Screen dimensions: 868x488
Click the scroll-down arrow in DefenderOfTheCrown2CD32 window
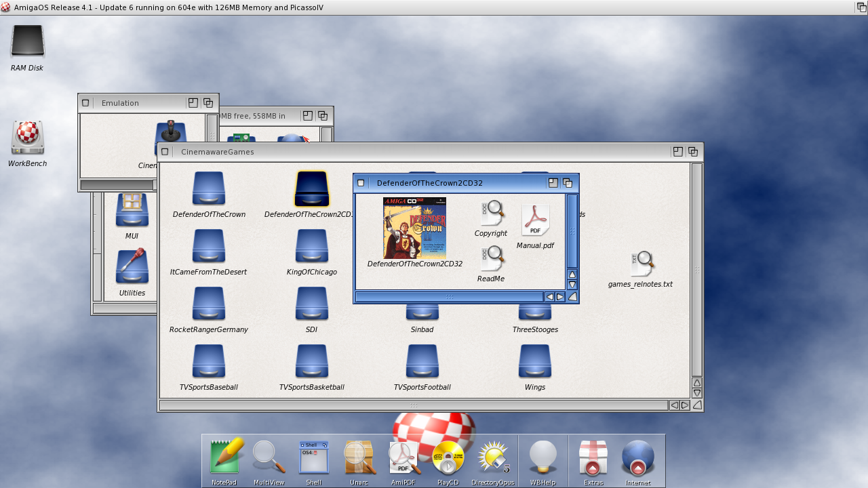tap(572, 285)
